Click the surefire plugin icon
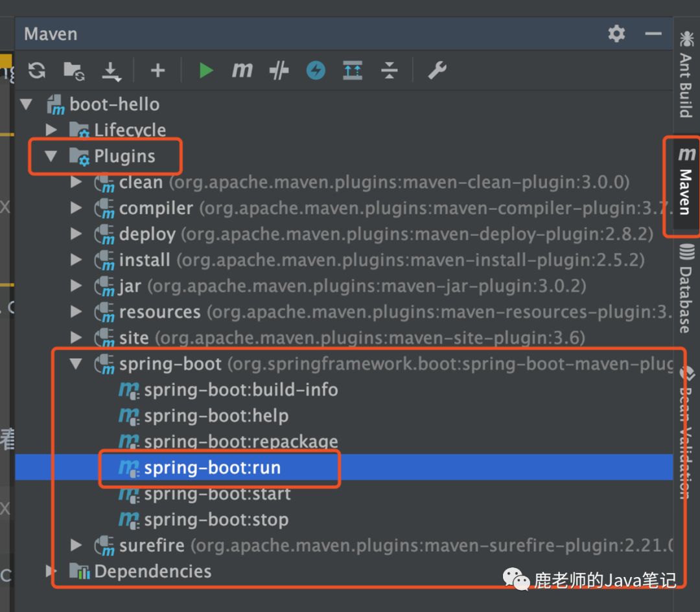The image size is (700, 612). [104, 545]
